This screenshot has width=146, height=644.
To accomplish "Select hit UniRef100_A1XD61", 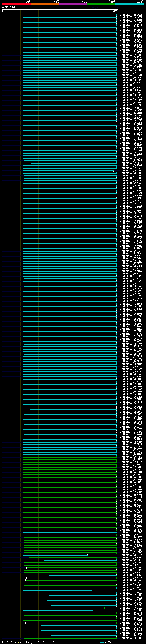I will [131, 32].
